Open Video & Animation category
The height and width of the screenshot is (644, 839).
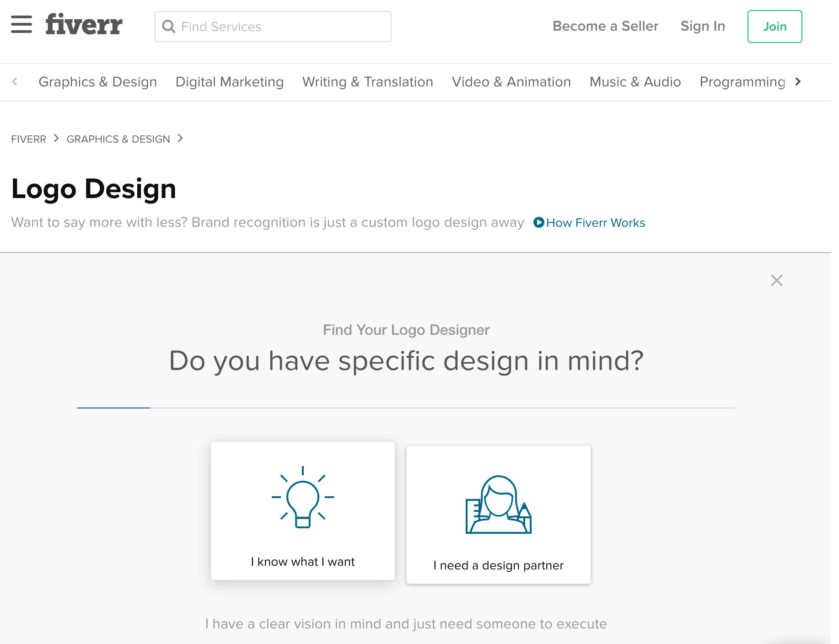coord(511,82)
